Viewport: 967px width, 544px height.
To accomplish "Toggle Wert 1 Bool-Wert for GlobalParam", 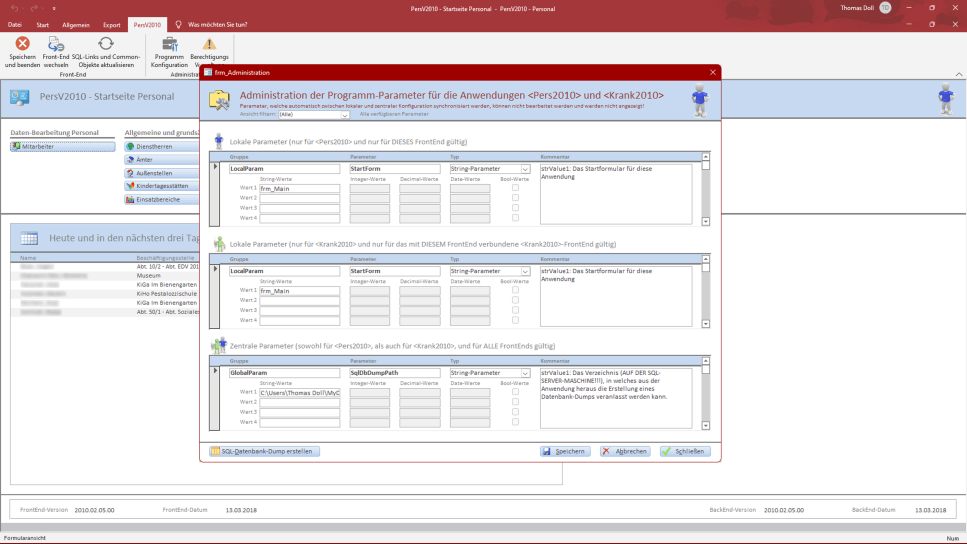I will coord(516,392).
